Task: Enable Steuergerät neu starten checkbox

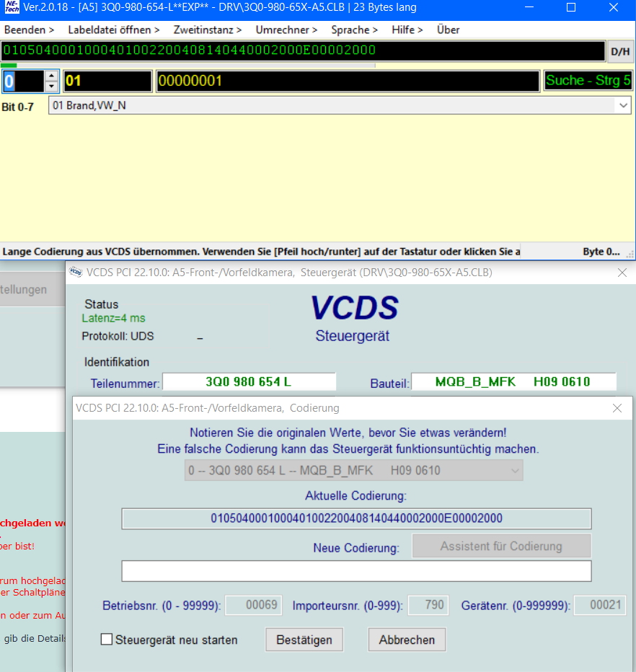Action: tap(107, 640)
